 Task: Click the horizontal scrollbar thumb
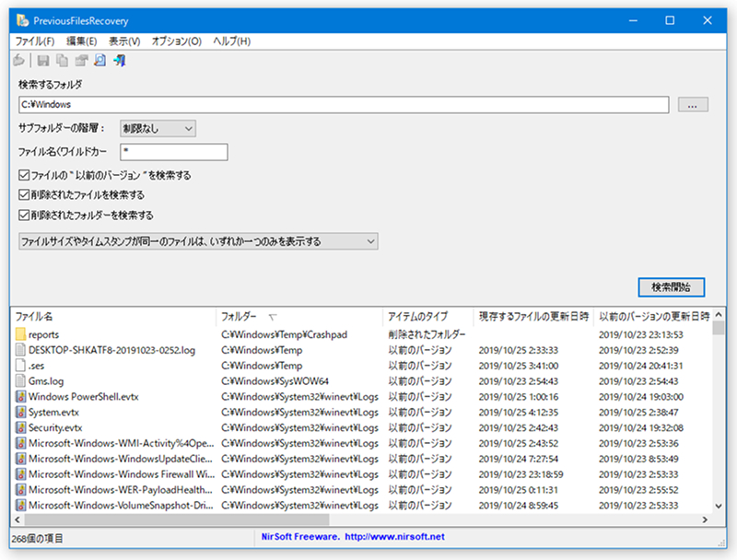(177, 519)
